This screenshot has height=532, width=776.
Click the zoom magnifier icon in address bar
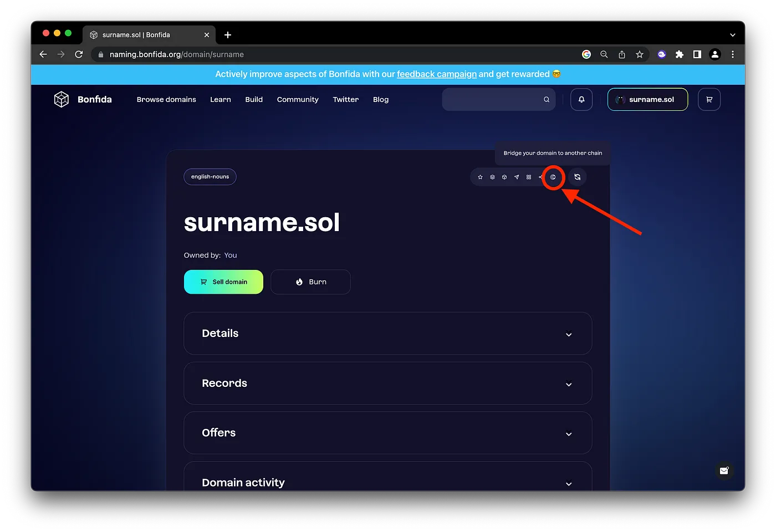click(604, 54)
